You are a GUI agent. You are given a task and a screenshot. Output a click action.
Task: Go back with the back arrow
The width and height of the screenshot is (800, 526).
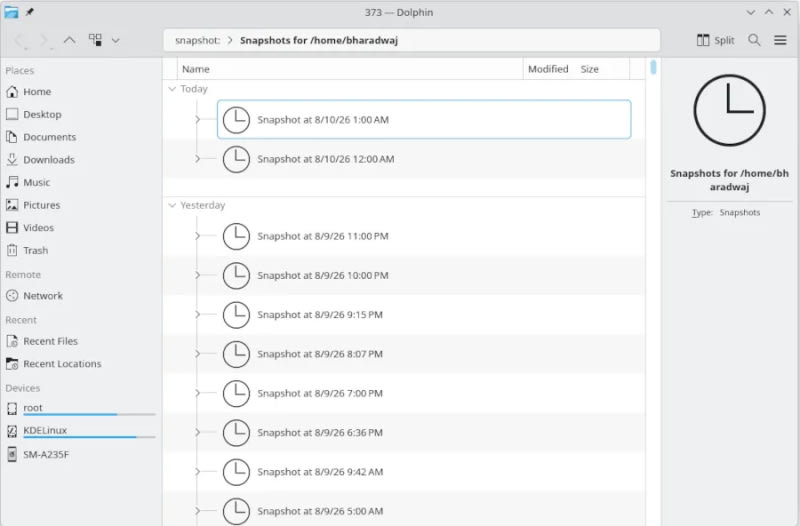pyautogui.click(x=19, y=40)
